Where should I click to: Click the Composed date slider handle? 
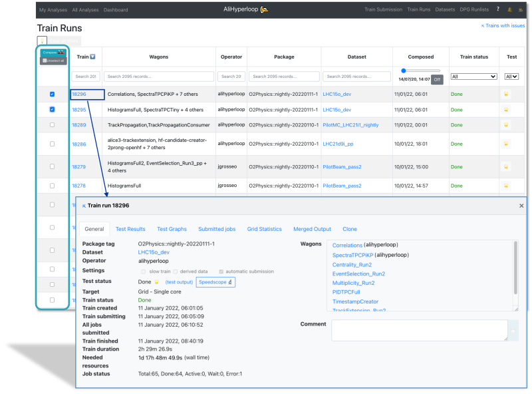404,71
